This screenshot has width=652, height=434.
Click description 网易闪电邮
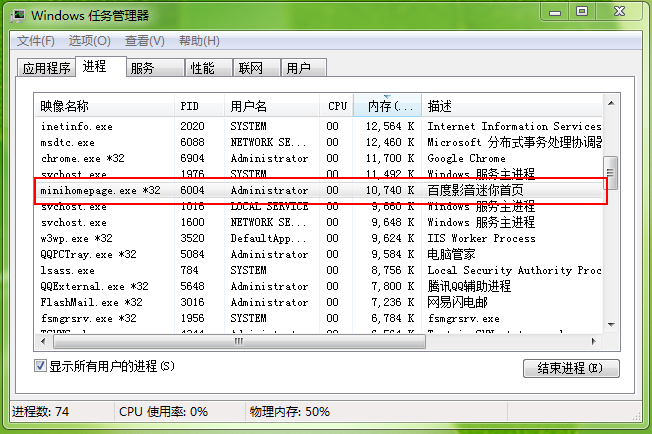point(457,302)
